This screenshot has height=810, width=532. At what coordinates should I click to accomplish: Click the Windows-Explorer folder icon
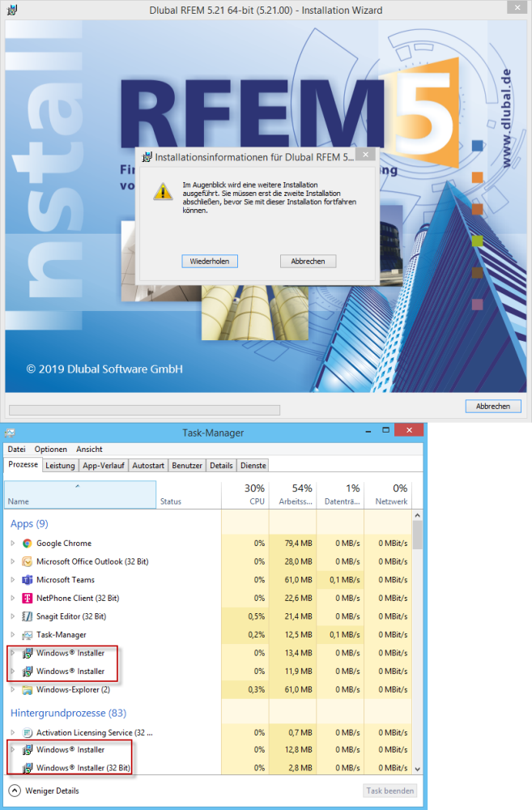pyautogui.click(x=28, y=689)
